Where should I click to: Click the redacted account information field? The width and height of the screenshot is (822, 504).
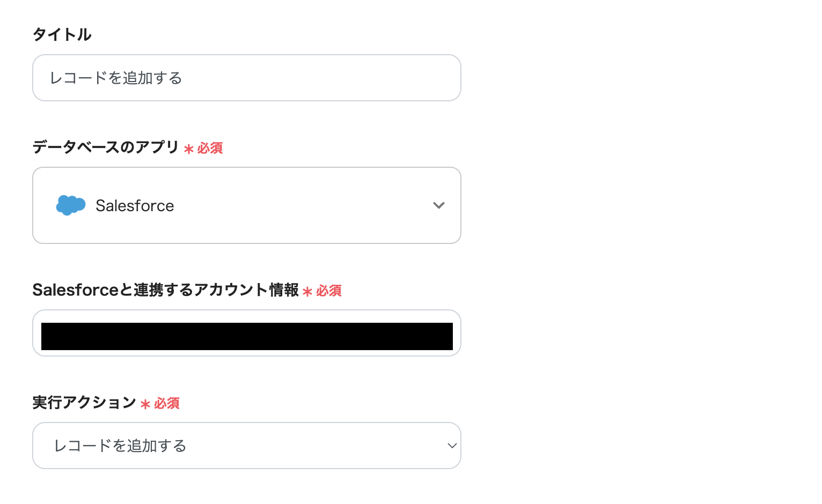246,333
